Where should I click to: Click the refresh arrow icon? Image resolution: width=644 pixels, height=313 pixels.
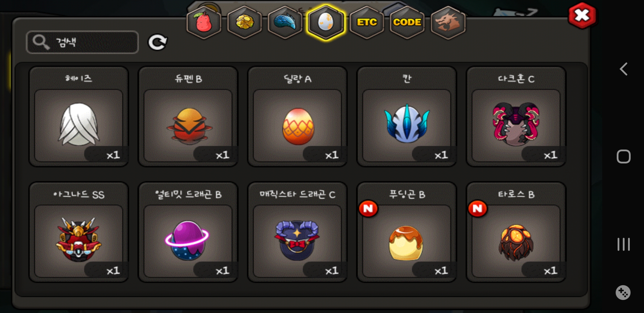158,42
